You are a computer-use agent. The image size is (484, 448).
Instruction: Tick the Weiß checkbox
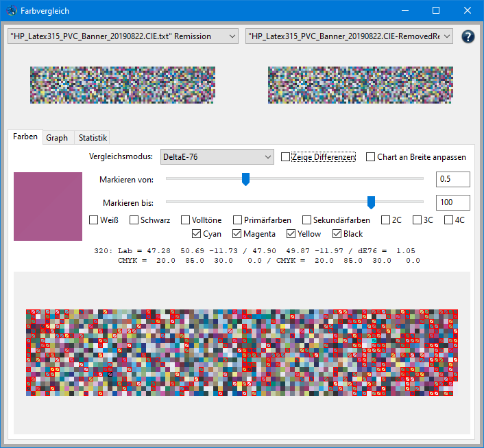(95, 220)
